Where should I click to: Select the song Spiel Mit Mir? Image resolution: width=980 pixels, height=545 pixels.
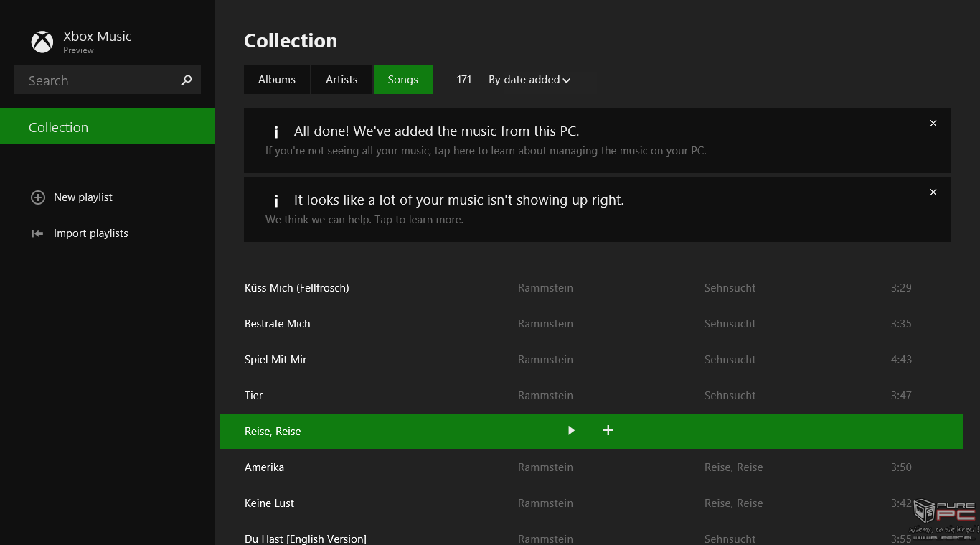pyautogui.click(x=275, y=360)
